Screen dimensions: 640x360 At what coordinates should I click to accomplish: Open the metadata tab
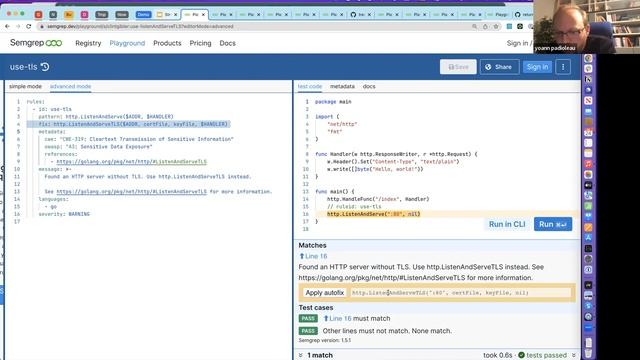pos(342,86)
